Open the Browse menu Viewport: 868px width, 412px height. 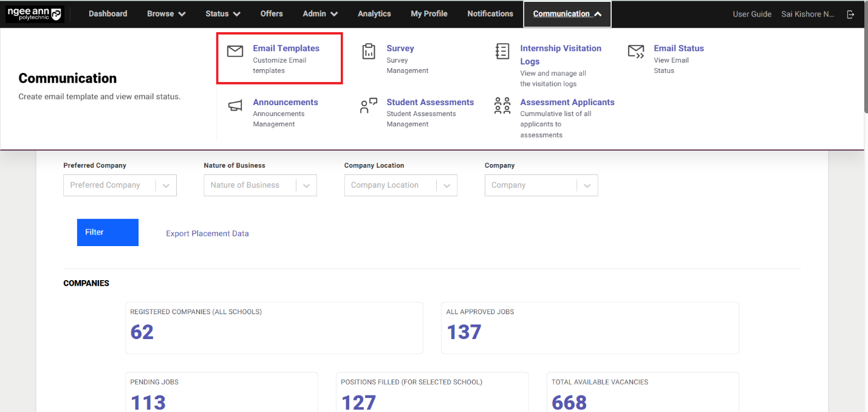[x=166, y=14]
